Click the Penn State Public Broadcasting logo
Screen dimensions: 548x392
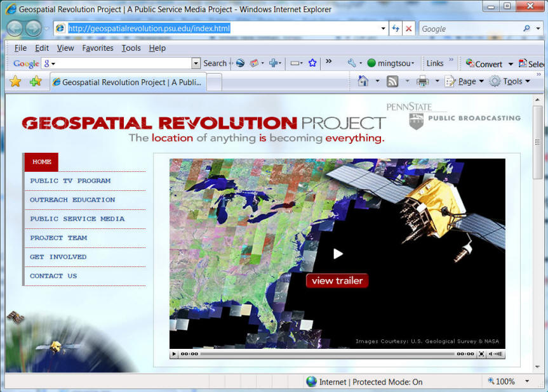[x=453, y=116]
